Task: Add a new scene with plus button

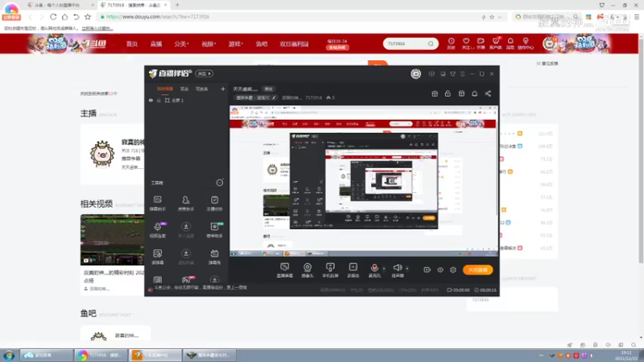Action: coord(223,89)
